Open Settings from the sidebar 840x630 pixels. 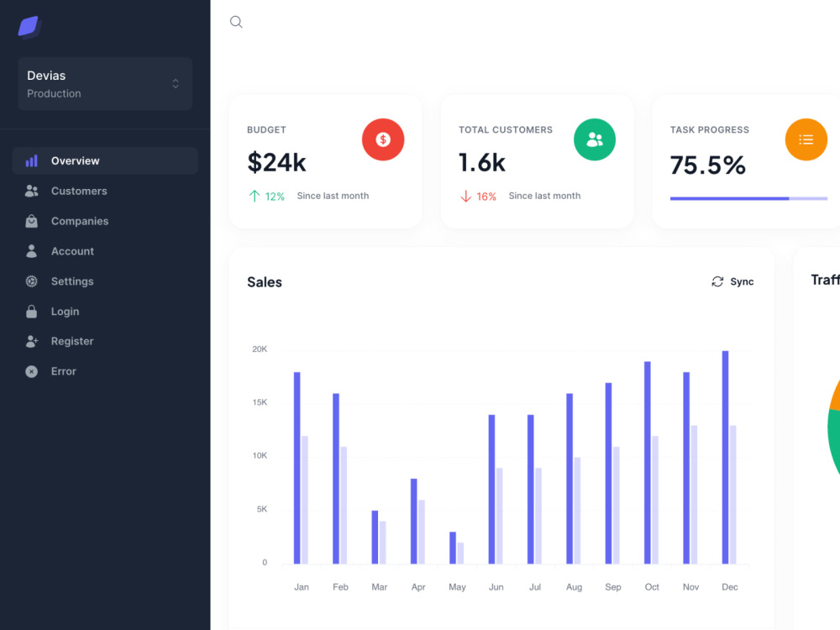[x=105, y=281]
